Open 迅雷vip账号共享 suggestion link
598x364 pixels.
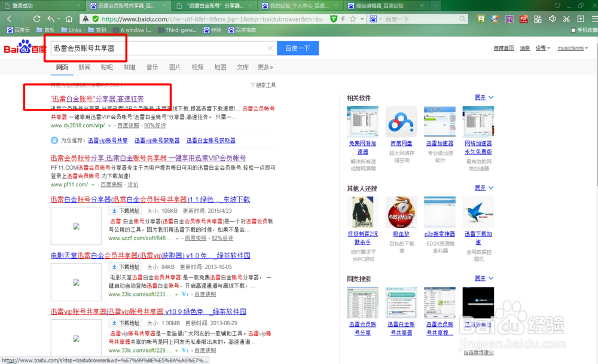108,140
